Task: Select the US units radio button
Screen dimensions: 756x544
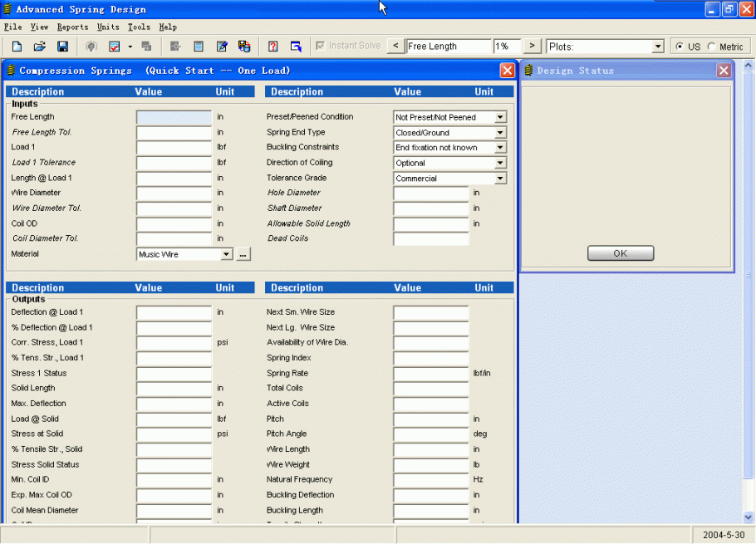Action: (680, 46)
